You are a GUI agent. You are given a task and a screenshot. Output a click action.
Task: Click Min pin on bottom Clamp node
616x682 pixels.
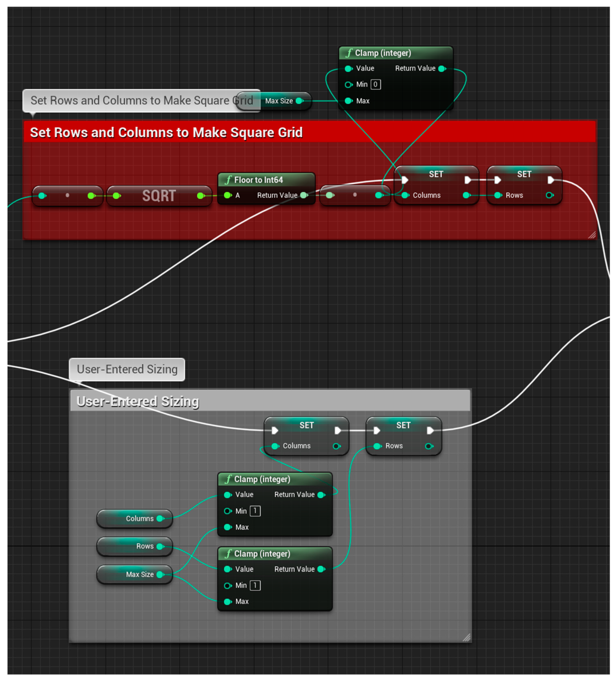(x=228, y=585)
